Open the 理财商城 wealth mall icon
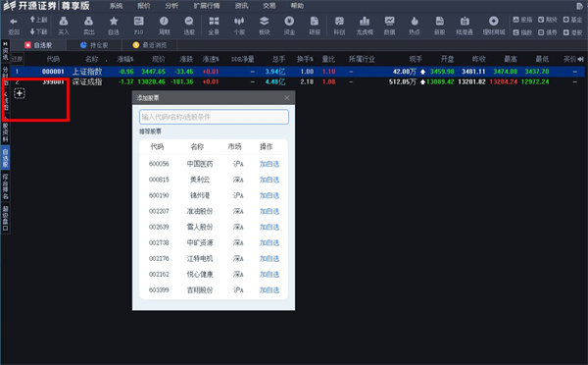588x365 pixels. pos(494,22)
